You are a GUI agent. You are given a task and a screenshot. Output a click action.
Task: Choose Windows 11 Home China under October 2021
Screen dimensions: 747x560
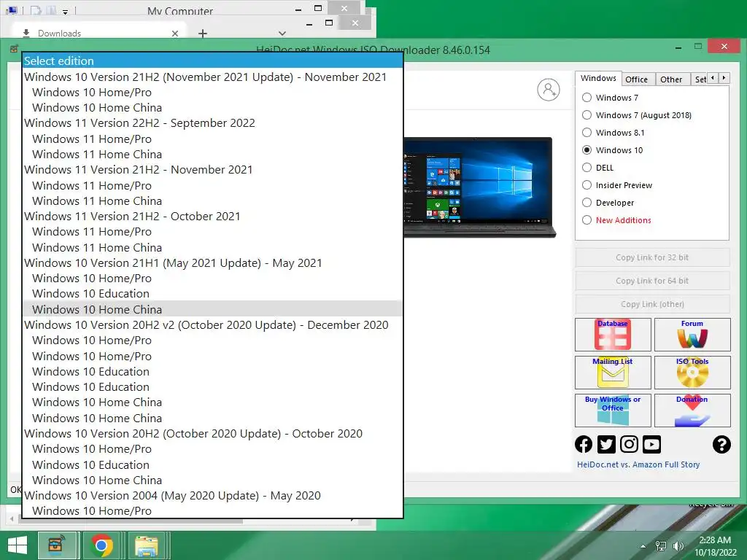click(x=212, y=248)
